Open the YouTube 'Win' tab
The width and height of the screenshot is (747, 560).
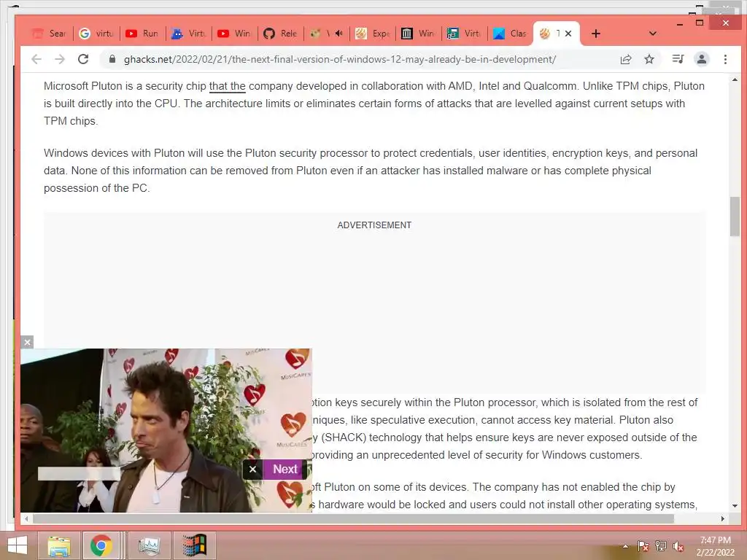click(x=234, y=34)
